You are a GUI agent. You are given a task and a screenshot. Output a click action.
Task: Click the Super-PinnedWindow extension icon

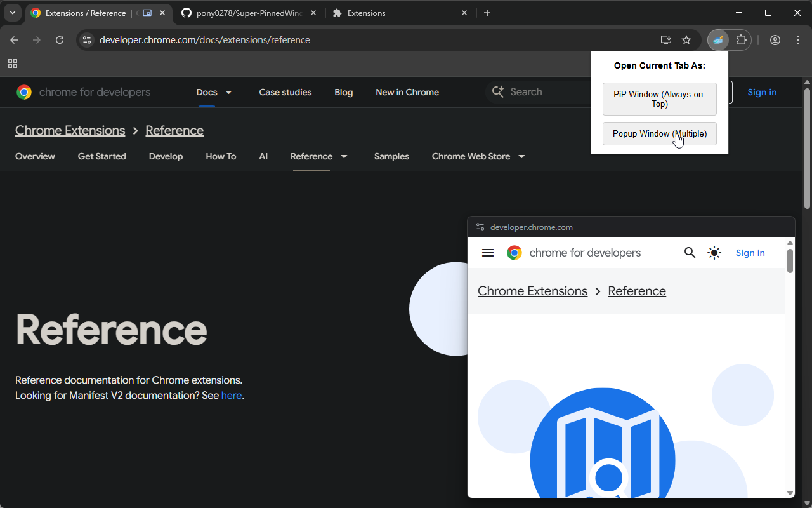pyautogui.click(x=718, y=40)
